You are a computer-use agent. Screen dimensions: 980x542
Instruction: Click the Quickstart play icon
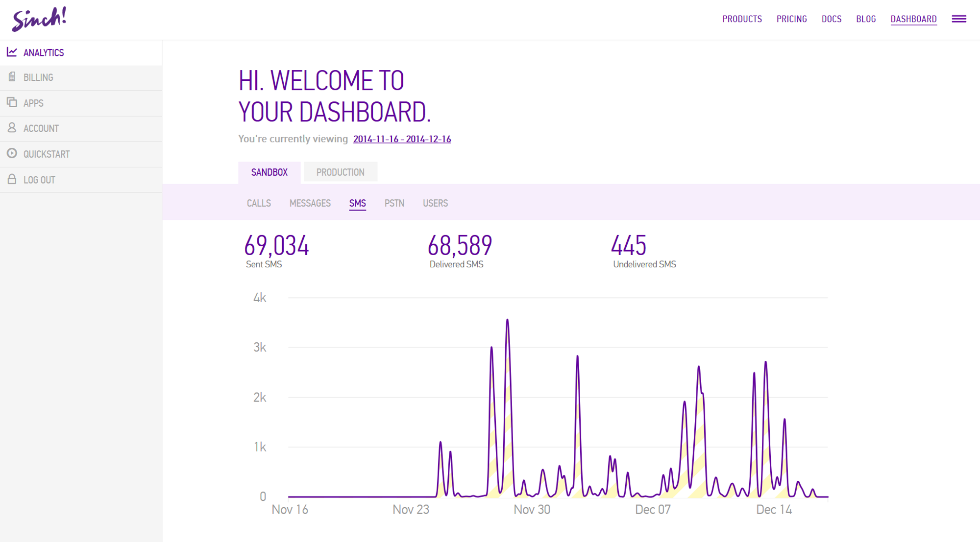pyautogui.click(x=12, y=153)
